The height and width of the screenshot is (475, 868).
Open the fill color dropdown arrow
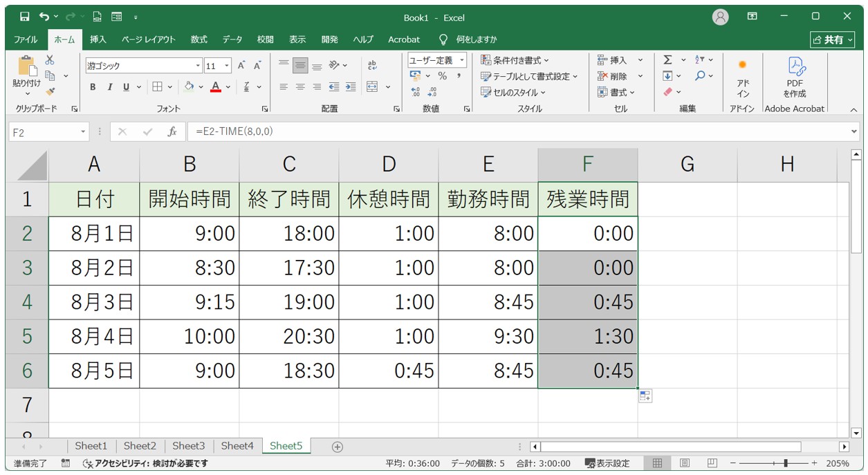(201, 87)
